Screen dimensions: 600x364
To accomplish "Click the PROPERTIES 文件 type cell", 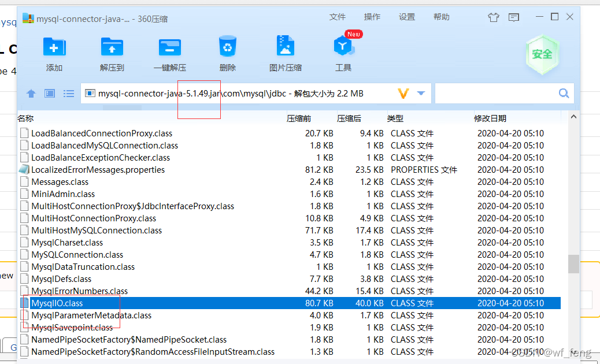I will (424, 169).
